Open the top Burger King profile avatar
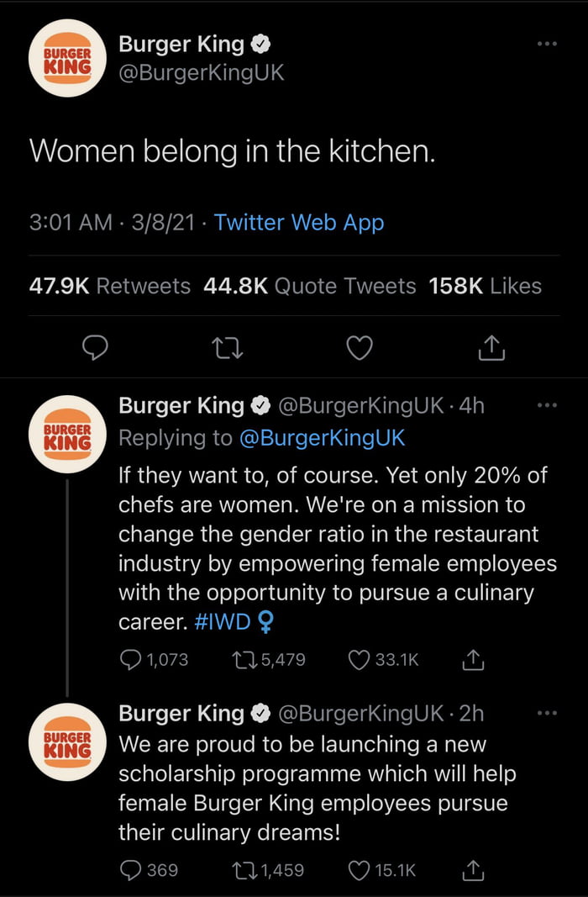The height and width of the screenshot is (897, 588). point(66,58)
